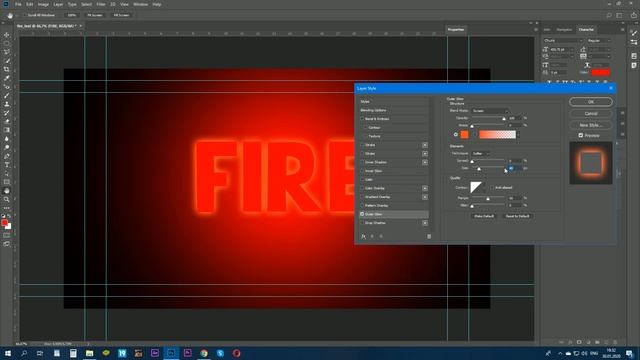Click the Range slider handle
The width and height of the screenshot is (640, 360).
point(488,198)
